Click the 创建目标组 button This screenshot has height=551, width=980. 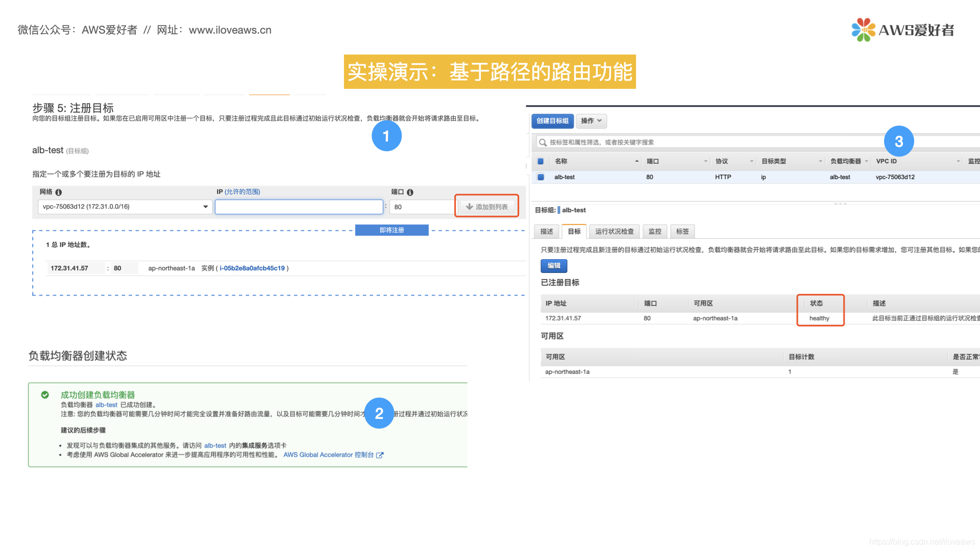point(552,121)
